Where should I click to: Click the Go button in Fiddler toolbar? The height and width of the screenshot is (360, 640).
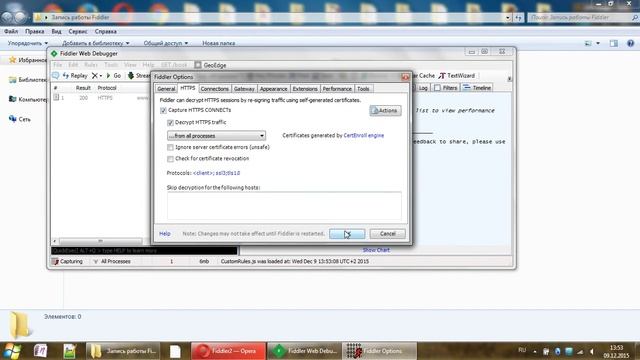tap(114, 76)
